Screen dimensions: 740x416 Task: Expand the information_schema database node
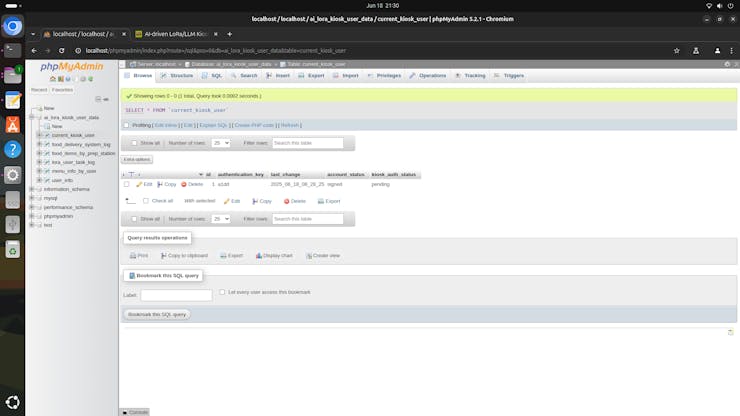click(x=32, y=189)
